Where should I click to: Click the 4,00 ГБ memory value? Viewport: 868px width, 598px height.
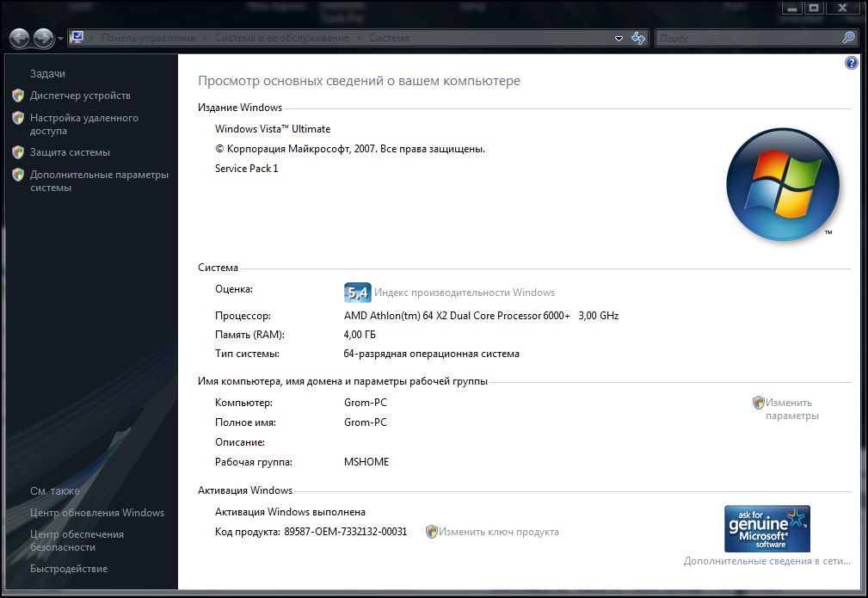pyautogui.click(x=360, y=335)
